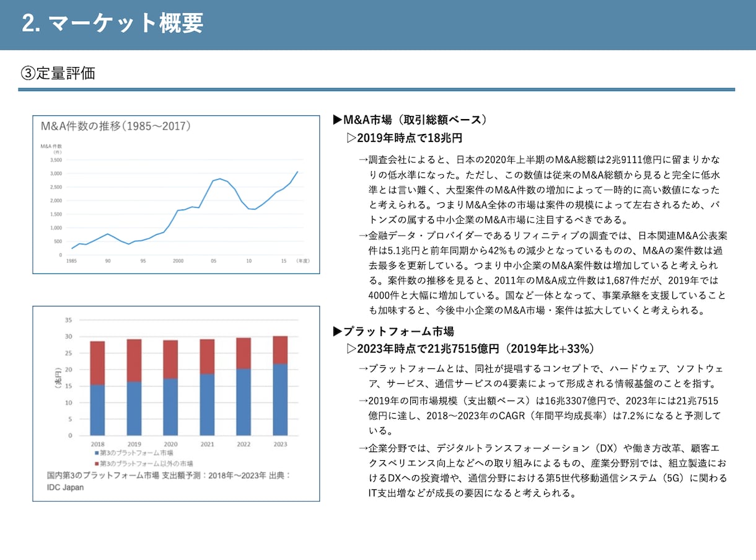Click the x-axis label 1985 in line chart
This screenshot has height=560, width=756.
[72, 261]
